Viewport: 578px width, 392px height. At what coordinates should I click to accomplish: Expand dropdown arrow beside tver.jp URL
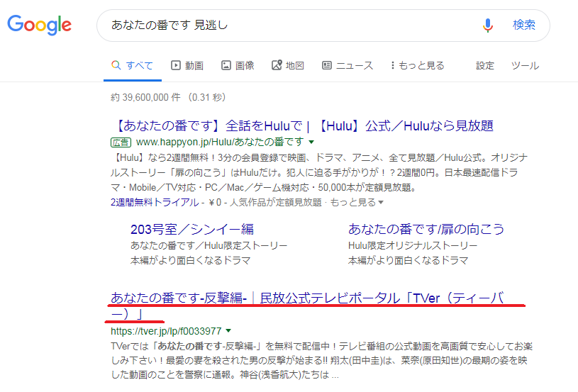[228, 331]
